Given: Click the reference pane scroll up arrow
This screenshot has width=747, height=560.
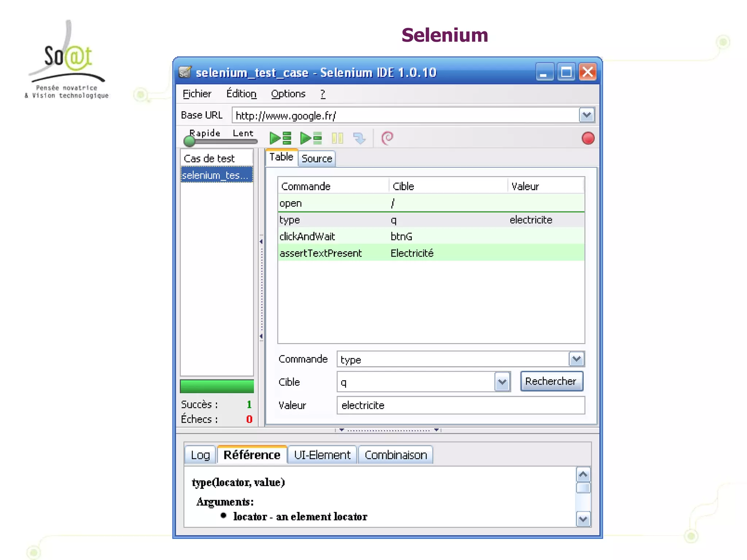Looking at the screenshot, I should [583, 475].
